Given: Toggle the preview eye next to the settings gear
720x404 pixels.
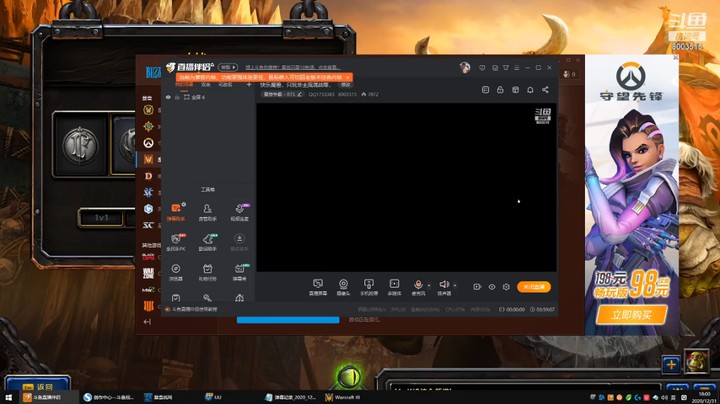Looking at the screenshot, I should pyautogui.click(x=492, y=287).
